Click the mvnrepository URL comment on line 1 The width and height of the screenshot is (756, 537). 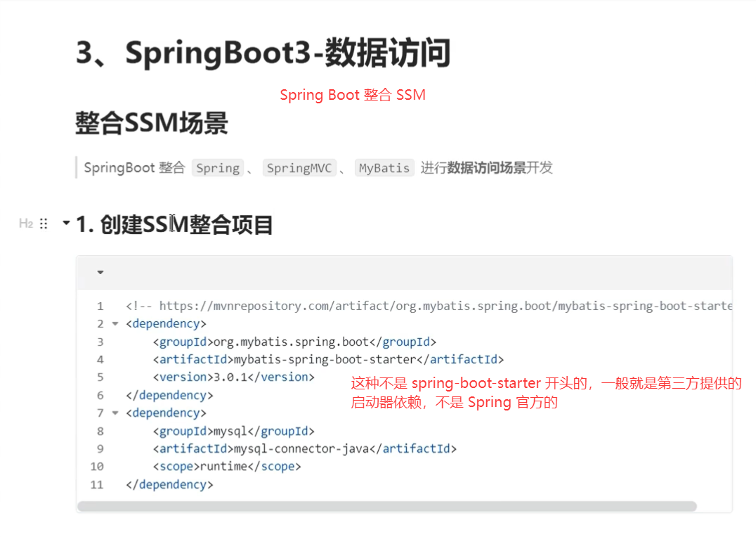[429, 306]
